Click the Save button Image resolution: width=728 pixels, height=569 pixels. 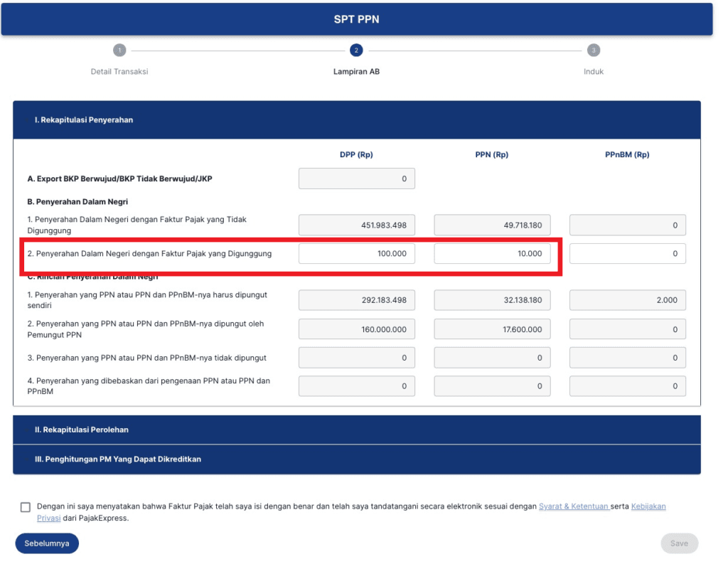(x=679, y=543)
